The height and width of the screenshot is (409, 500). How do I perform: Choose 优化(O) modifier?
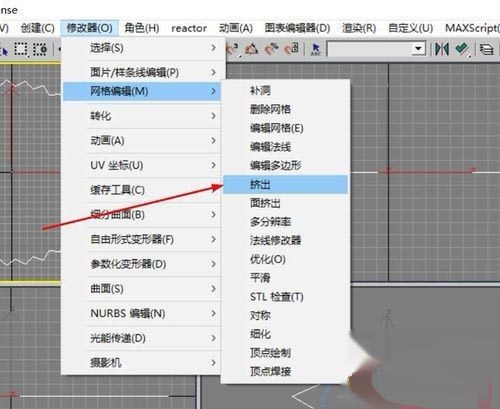click(285, 259)
